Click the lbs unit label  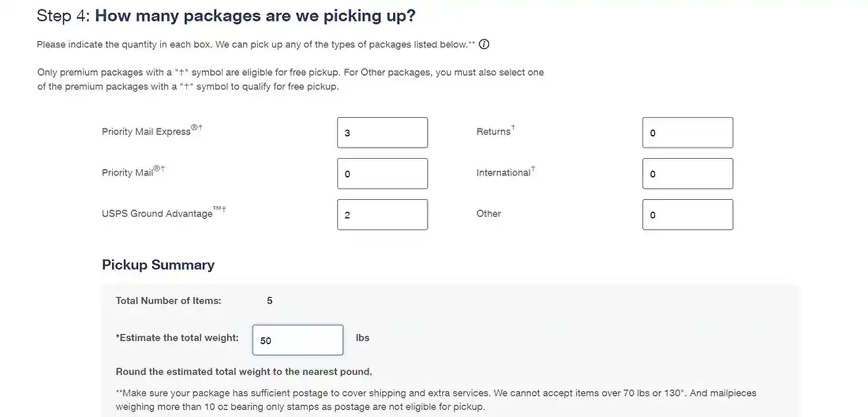362,338
